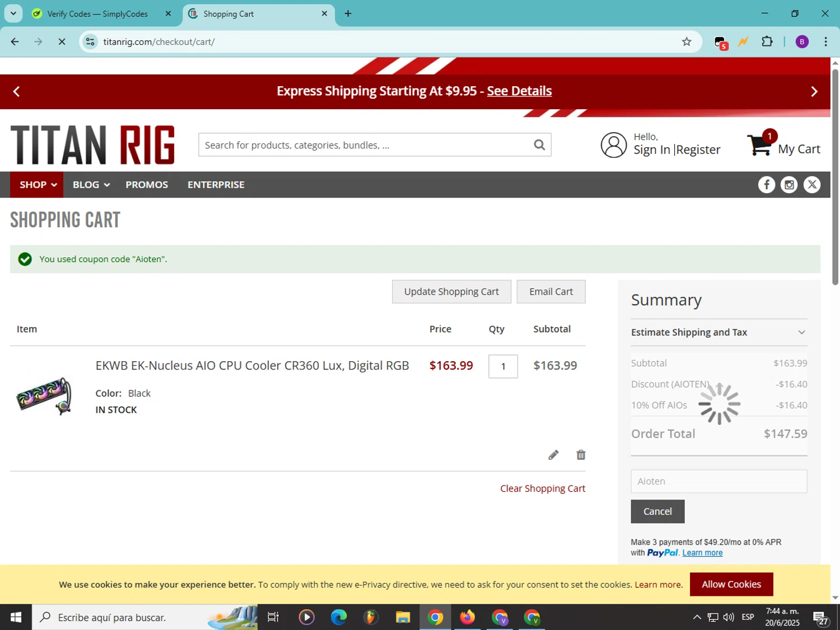Click Allow Cookies button
This screenshot has width=840, height=630.
[731, 584]
